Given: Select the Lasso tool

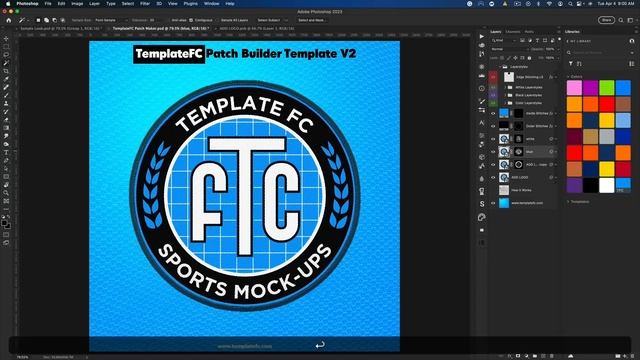Looking at the screenshot, I should 6,55.
